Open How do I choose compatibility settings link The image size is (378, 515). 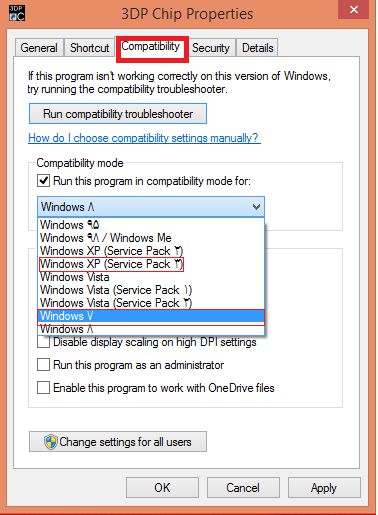coord(144,138)
